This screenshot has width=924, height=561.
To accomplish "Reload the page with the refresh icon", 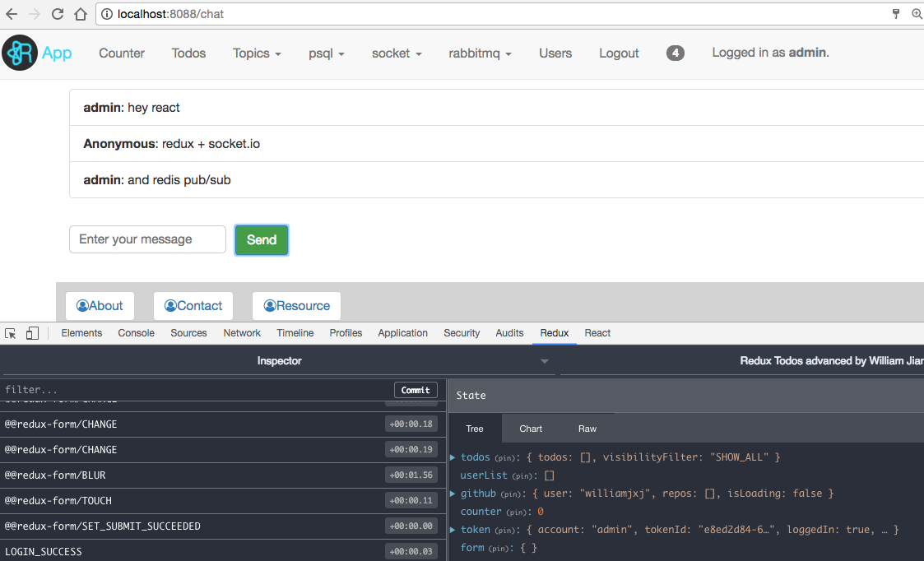I will click(x=57, y=13).
